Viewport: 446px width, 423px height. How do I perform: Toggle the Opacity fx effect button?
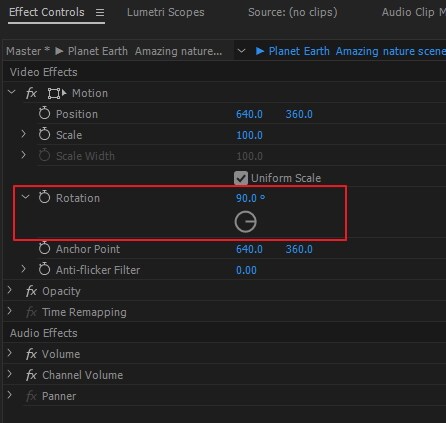31,291
